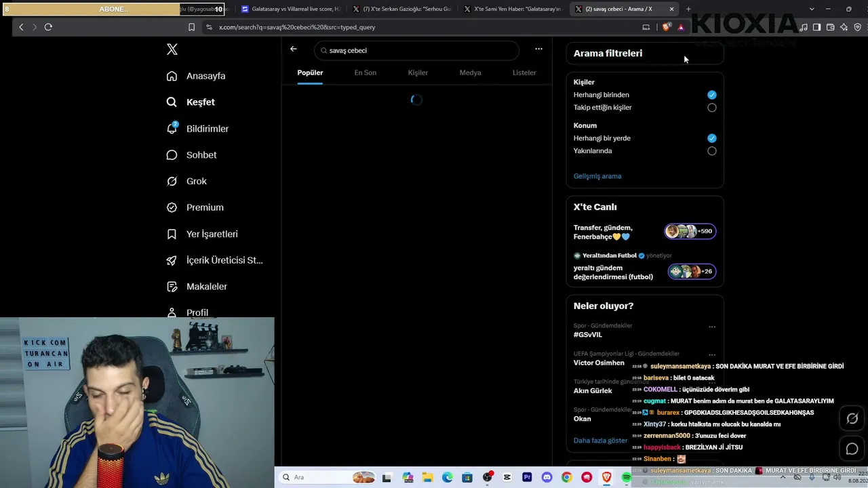Open floating messages chat button
The height and width of the screenshot is (488, 868).
852,449
